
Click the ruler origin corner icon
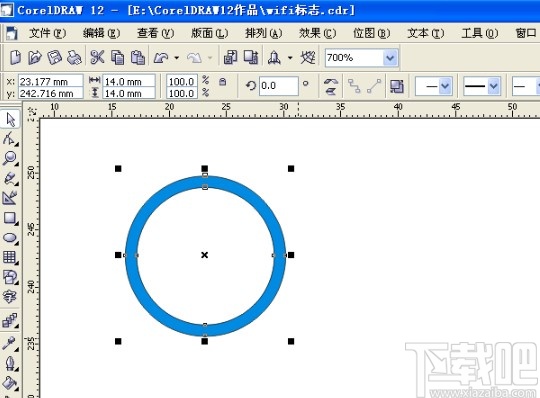point(32,111)
